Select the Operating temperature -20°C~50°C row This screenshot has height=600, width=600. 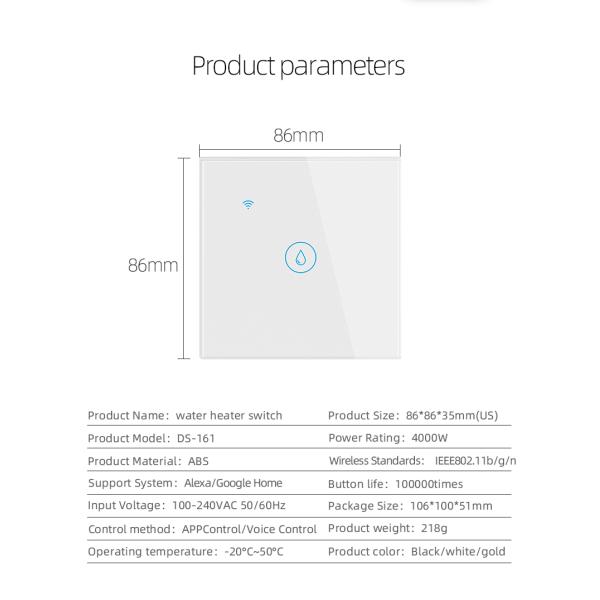click(186, 551)
